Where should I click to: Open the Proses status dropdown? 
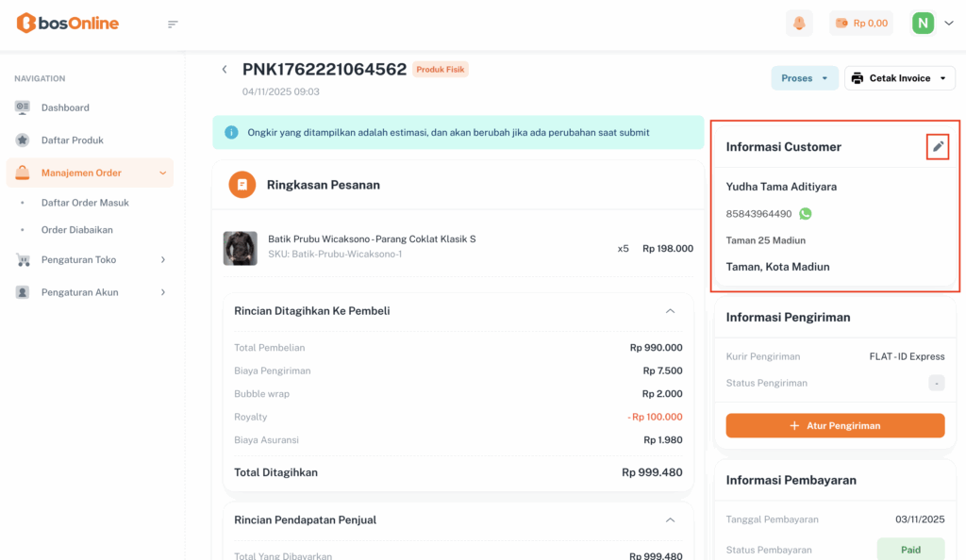pyautogui.click(x=804, y=78)
